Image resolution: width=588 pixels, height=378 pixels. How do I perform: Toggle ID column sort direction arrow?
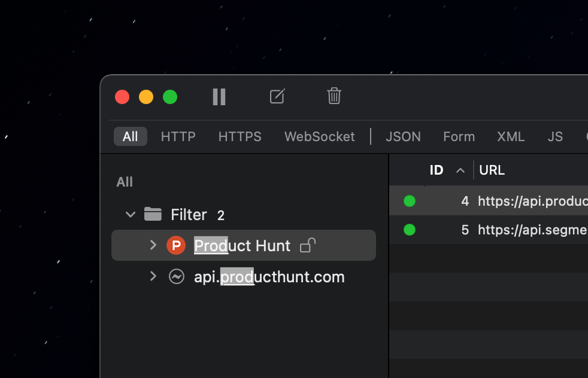(460, 170)
